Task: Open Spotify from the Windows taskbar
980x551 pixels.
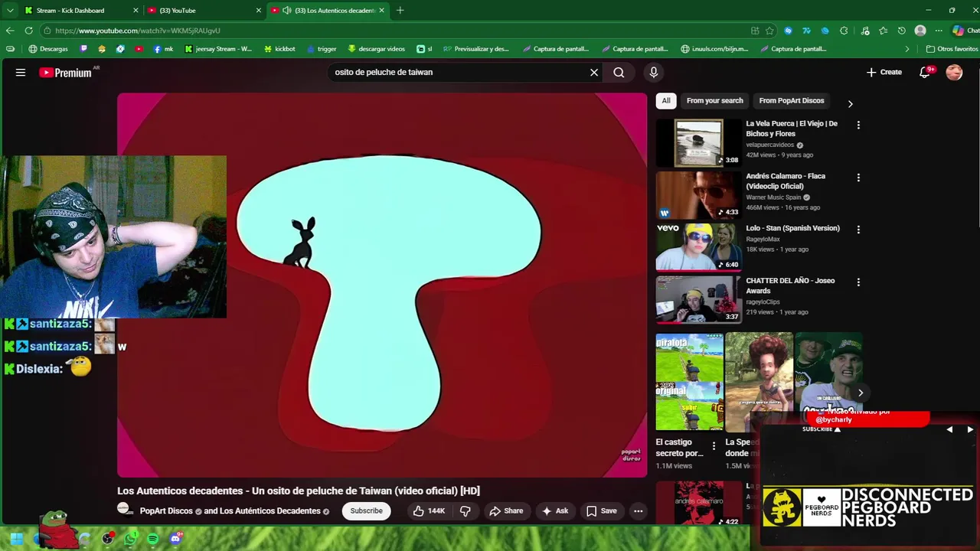Action: pyautogui.click(x=153, y=539)
